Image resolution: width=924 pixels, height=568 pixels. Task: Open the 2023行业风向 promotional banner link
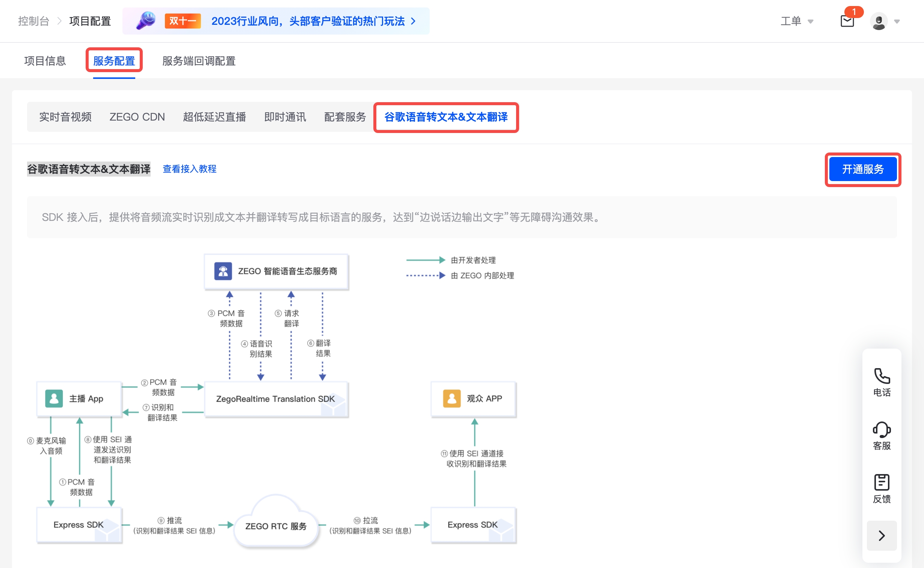[x=313, y=21]
